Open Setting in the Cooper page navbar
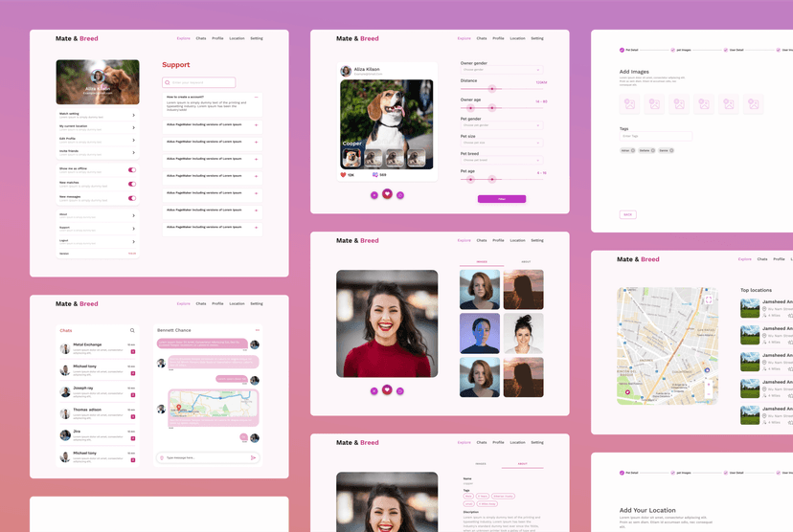The image size is (793, 532). (x=537, y=38)
